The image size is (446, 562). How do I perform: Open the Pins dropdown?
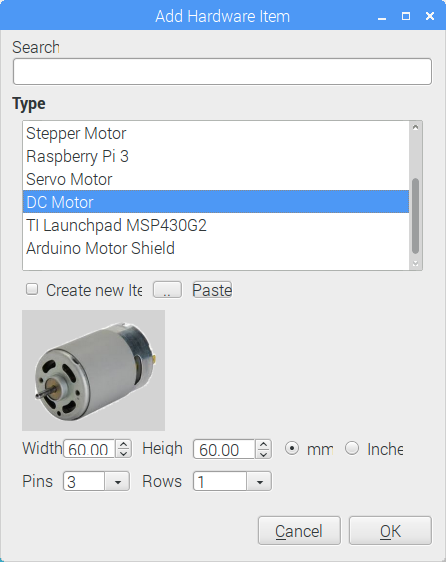click(117, 481)
